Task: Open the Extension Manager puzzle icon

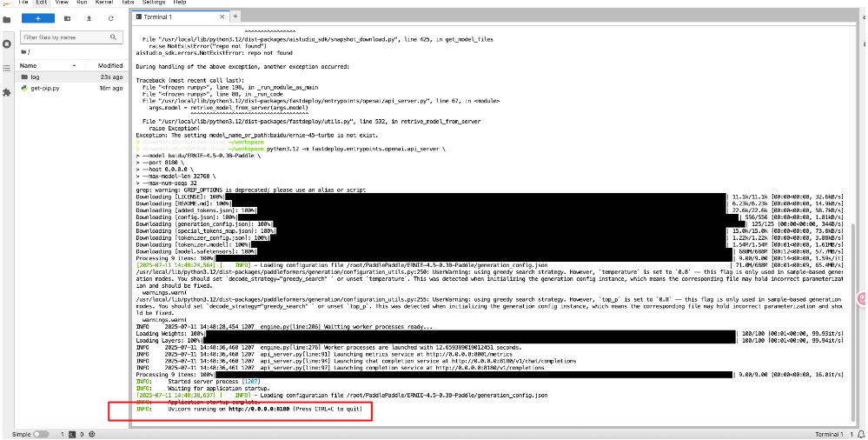Action: click(x=7, y=92)
